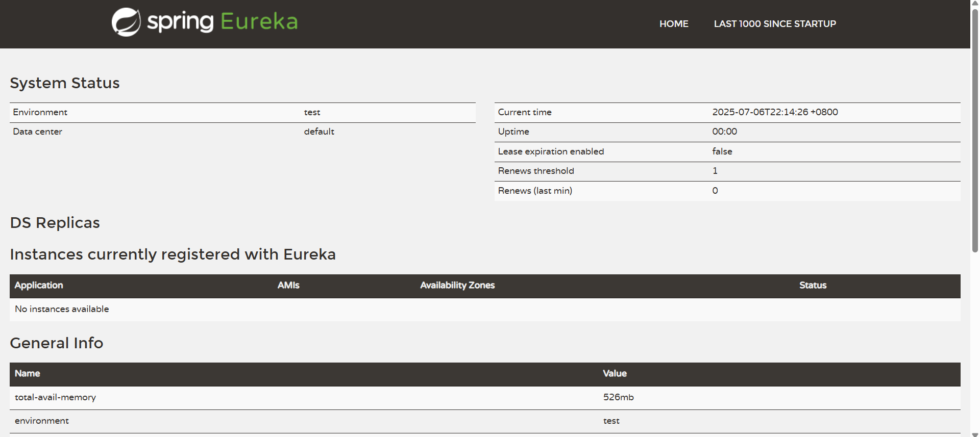Click the 'test' value in General Info
The height and width of the screenshot is (437, 980).
611,421
